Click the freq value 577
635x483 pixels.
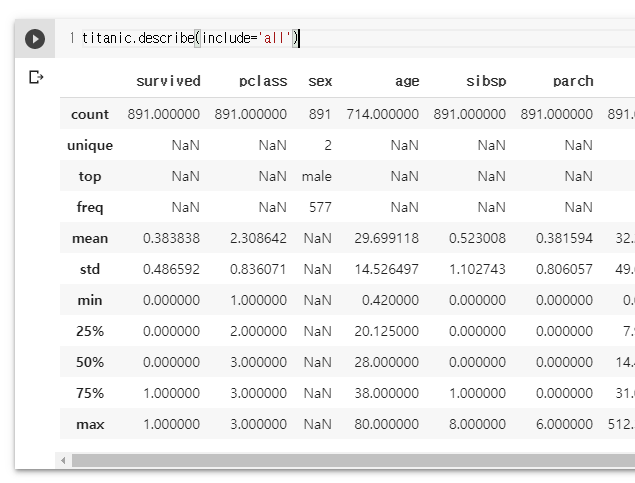[x=320, y=207]
